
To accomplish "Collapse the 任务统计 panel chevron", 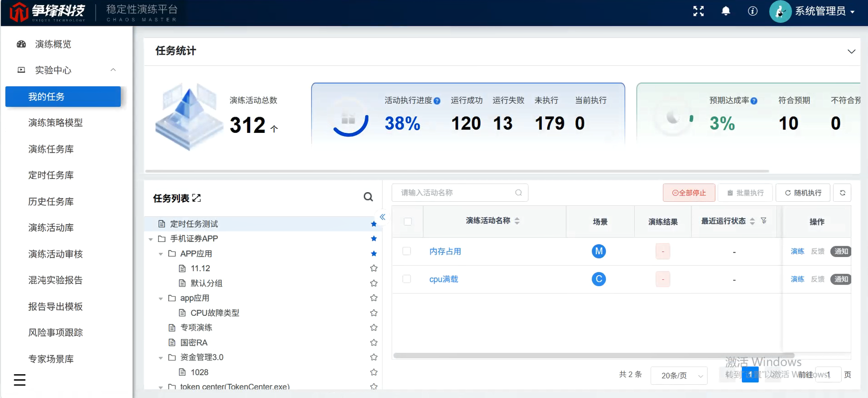I will tap(851, 51).
